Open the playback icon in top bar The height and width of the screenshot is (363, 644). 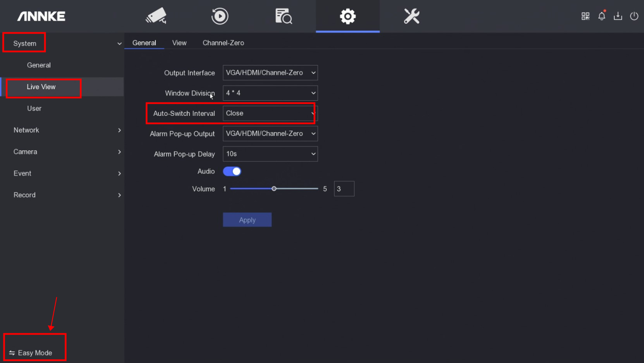tap(220, 16)
